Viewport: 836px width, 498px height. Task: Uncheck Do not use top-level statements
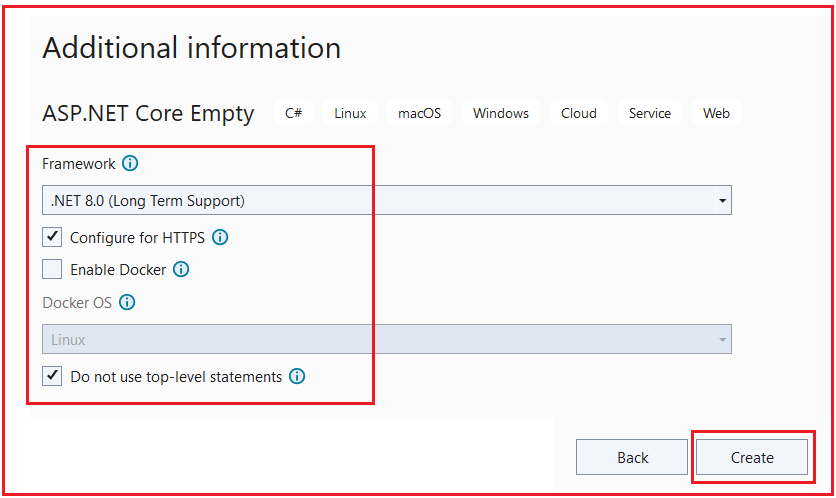[x=52, y=377]
